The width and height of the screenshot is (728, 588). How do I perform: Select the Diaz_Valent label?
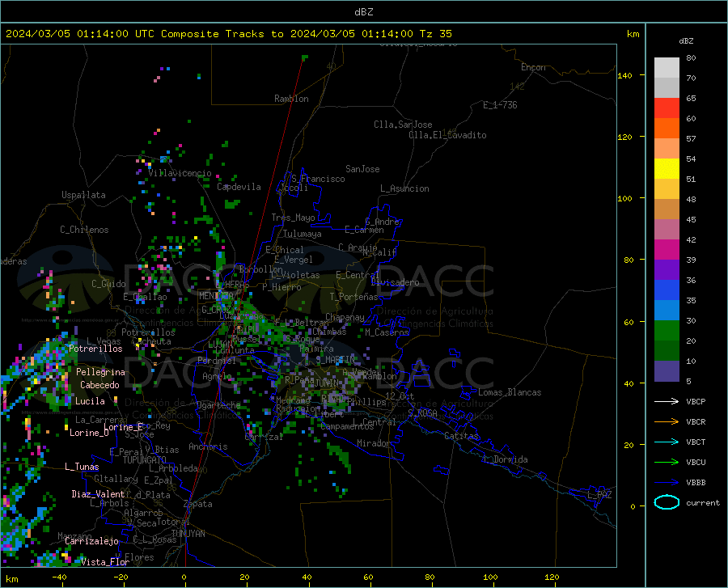(x=98, y=494)
